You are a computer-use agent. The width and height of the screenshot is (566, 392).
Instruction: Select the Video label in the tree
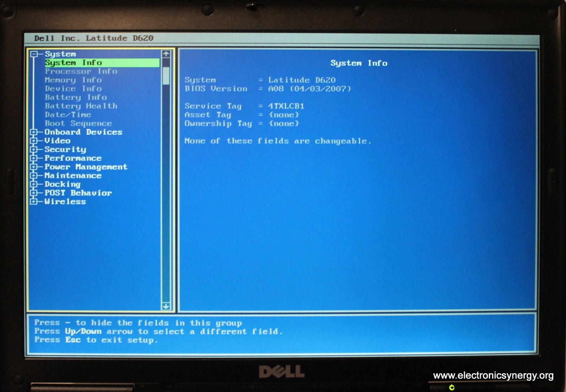[57, 141]
